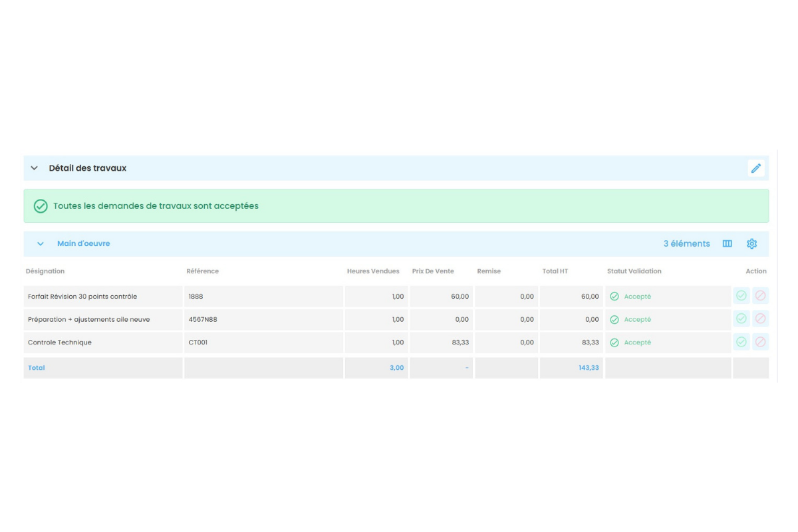Open the gear settings icon in Main d'oeuvre
798x532 pixels.
pos(752,244)
